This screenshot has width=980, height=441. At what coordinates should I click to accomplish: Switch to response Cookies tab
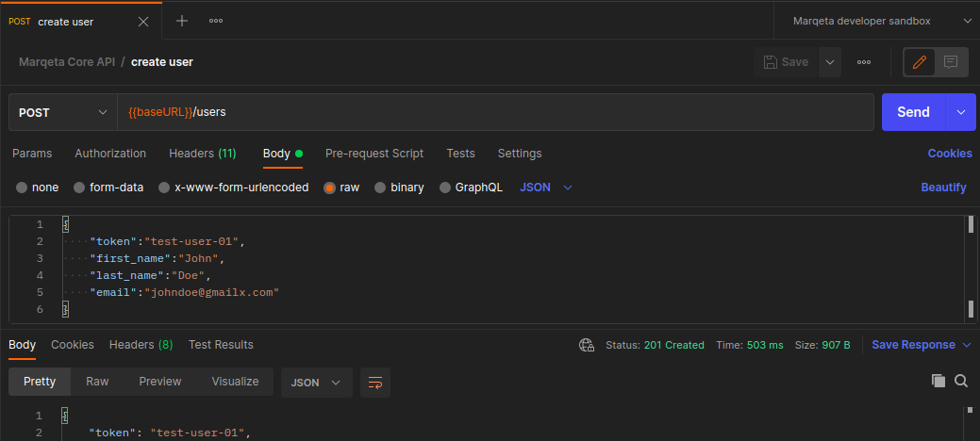point(73,345)
